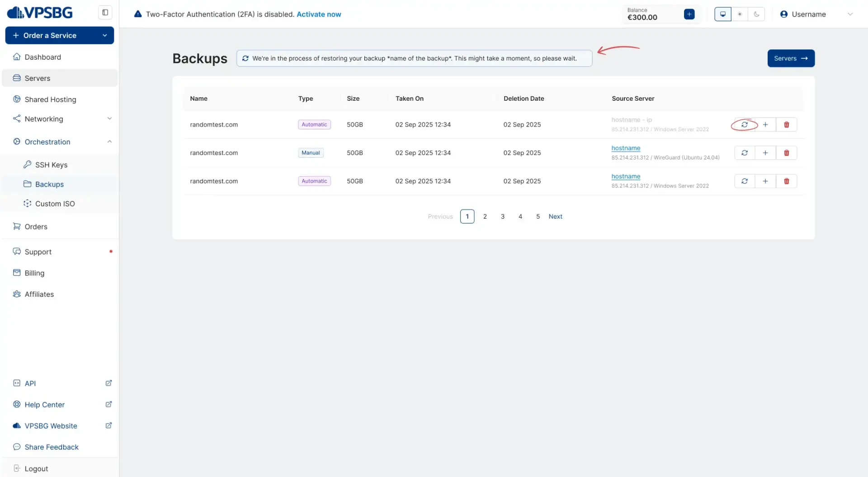
Task: Select the Backups sidebar item
Action: pyautogui.click(x=50, y=184)
